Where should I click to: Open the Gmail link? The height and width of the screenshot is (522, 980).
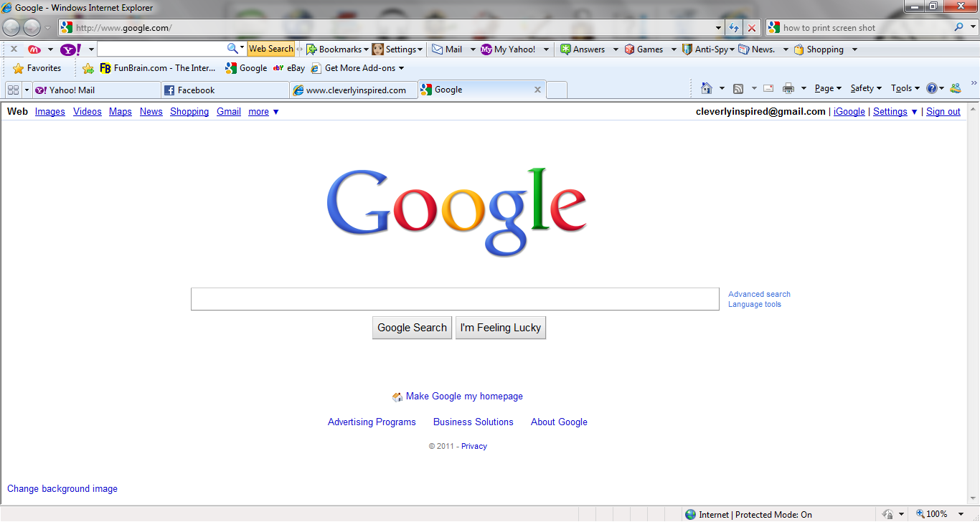pos(229,112)
